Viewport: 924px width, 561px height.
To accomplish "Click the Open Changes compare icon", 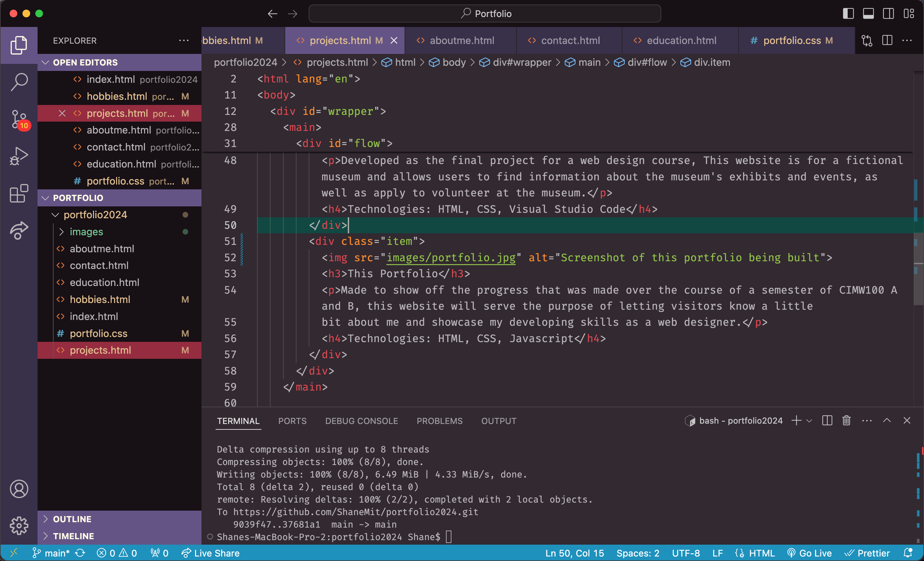I will coord(867,40).
